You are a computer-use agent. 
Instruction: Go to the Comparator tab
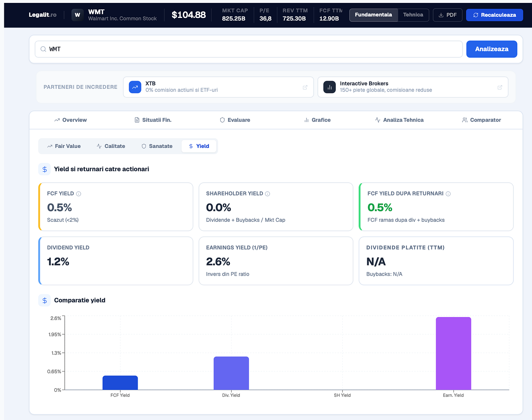point(481,120)
